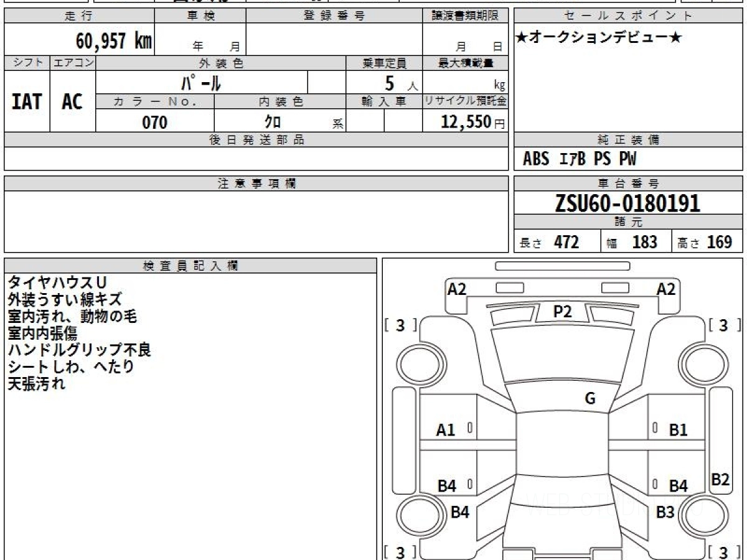Select the color number 070 field

(x=155, y=123)
